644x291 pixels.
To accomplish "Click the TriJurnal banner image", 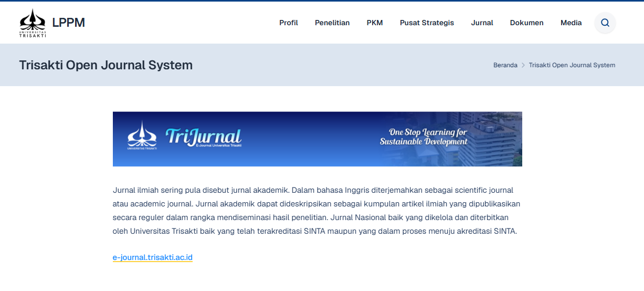I will point(318,139).
